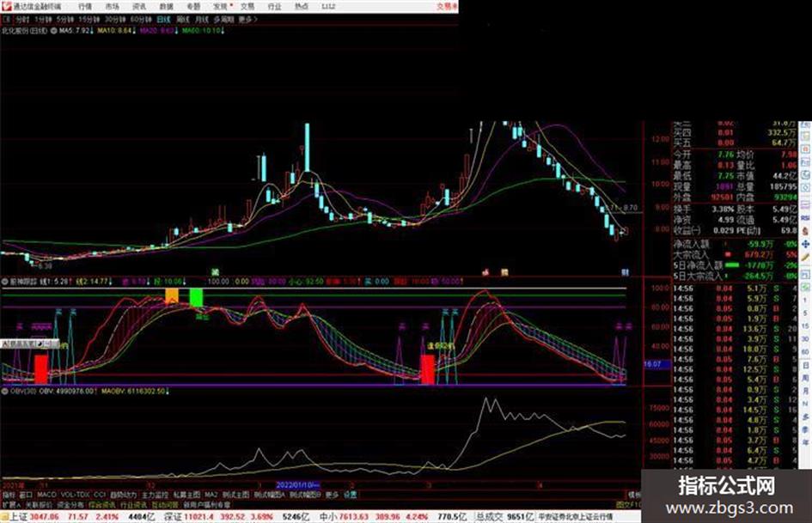Viewport: 812px width, 523px height.
Task: Select the 窗口 tab at the bottom
Action: pyautogui.click(x=26, y=495)
